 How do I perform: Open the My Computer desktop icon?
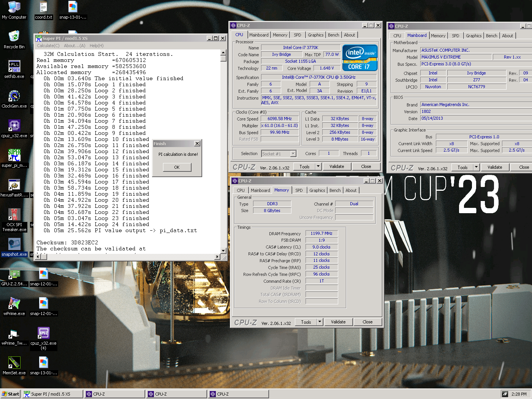pos(14,10)
